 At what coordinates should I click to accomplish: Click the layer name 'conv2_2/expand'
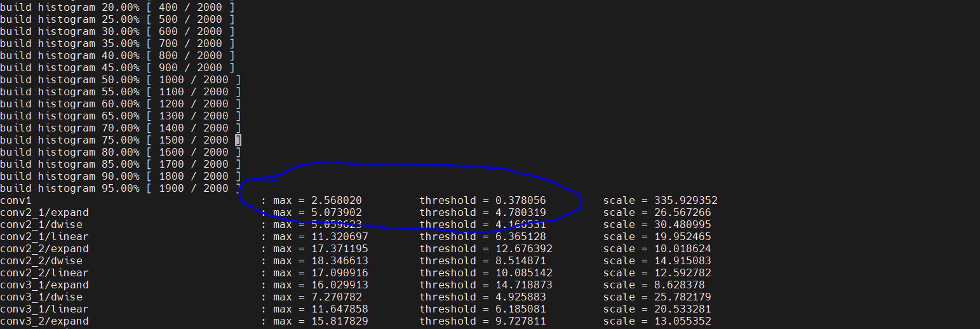pyautogui.click(x=44, y=248)
